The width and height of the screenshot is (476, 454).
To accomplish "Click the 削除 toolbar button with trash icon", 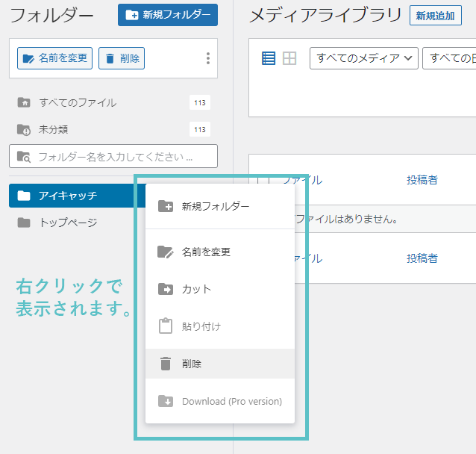I will (122, 58).
